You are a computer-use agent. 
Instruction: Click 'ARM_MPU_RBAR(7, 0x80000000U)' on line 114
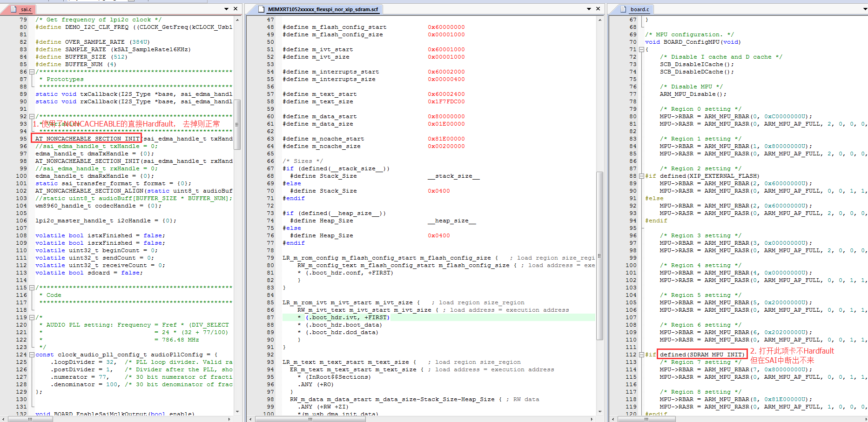coord(756,369)
